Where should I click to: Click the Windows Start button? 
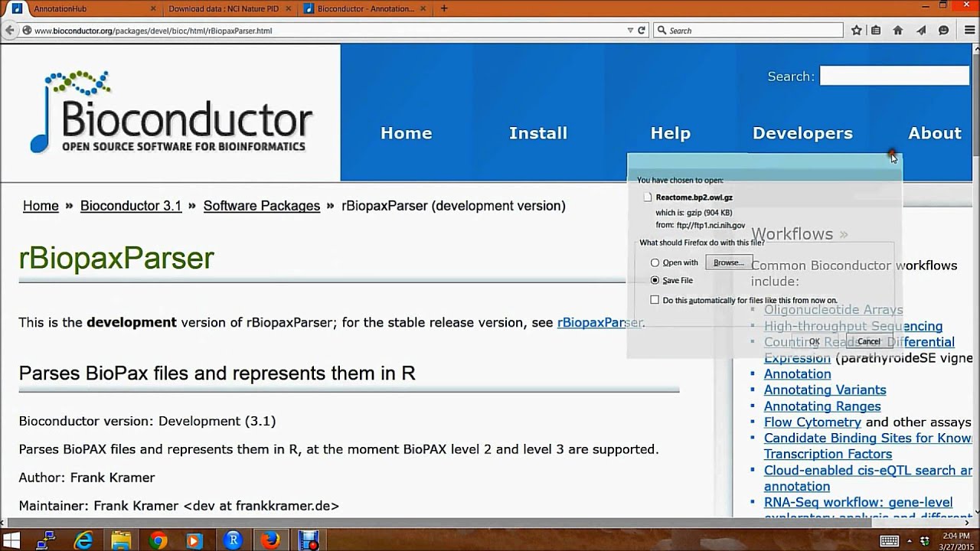[13, 540]
